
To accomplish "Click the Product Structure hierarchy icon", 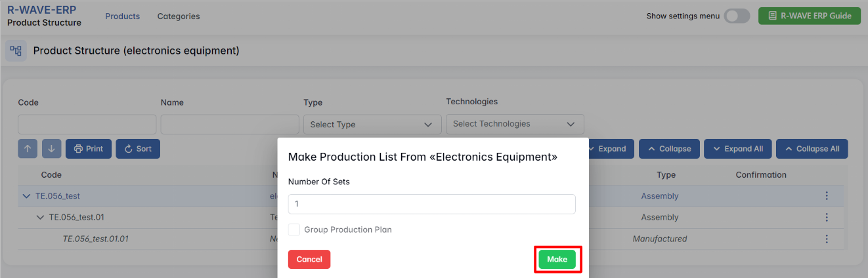I will [x=16, y=51].
